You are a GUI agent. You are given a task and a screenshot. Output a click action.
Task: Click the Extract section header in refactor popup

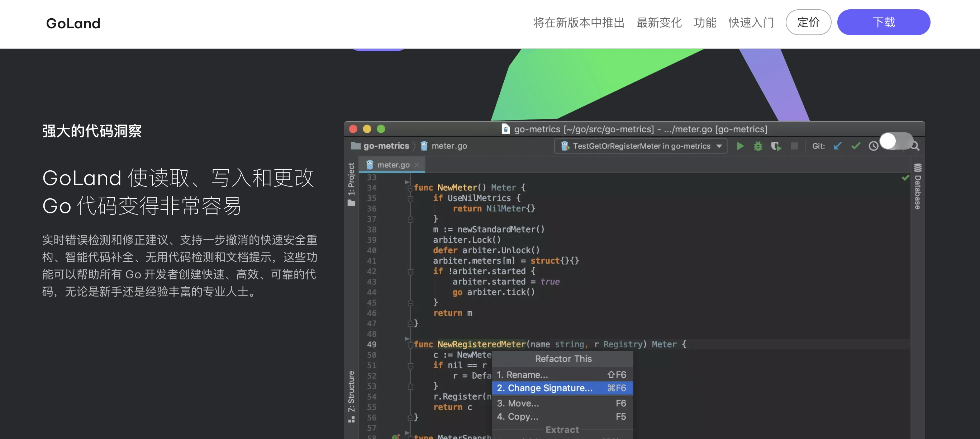[562, 430]
